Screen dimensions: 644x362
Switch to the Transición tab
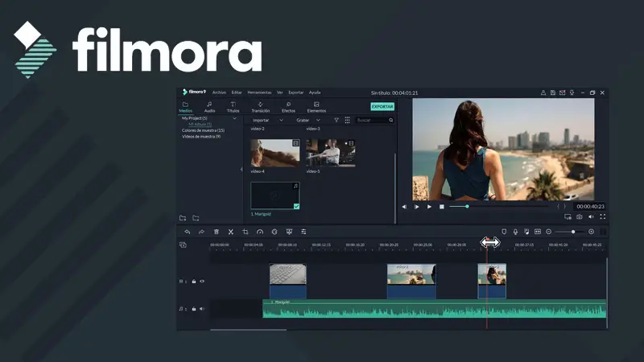[x=260, y=107]
